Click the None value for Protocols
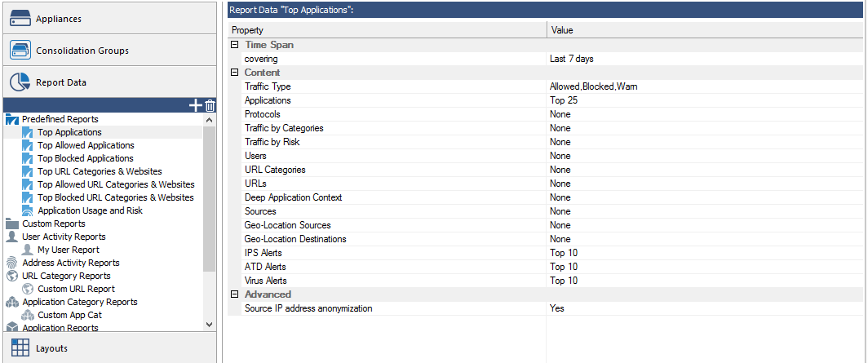This screenshot has height=363, width=868. pos(560,114)
